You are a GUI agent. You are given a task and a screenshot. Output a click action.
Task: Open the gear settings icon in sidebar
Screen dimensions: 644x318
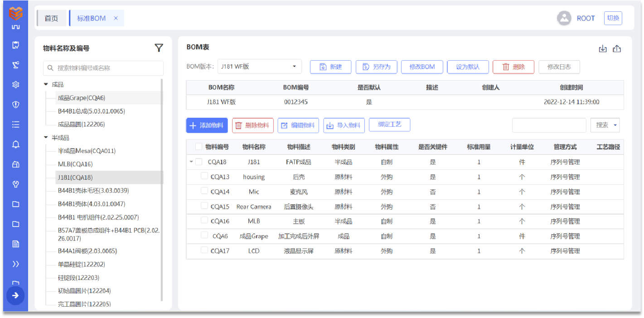pos(16,85)
